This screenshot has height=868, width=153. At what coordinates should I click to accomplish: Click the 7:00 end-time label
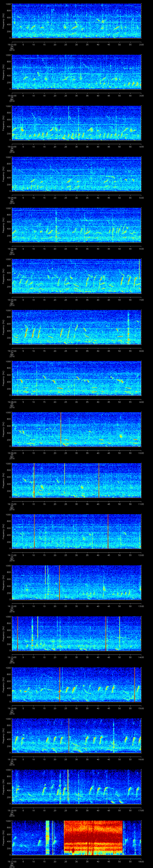pos(141,300)
